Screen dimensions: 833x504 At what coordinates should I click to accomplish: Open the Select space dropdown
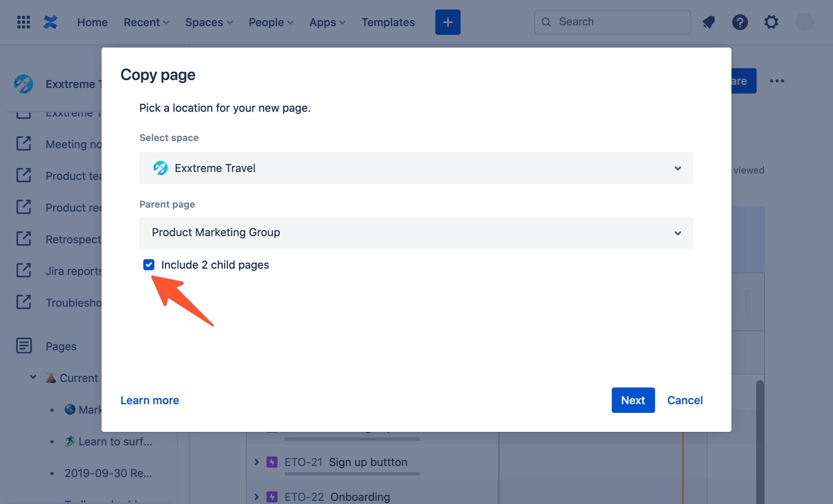tap(416, 168)
